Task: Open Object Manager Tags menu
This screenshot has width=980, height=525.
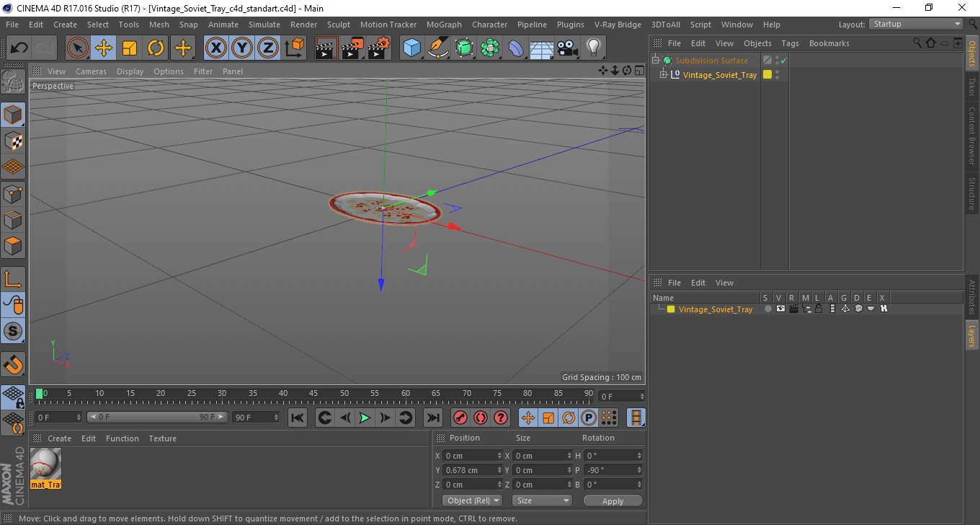Action: [x=790, y=43]
